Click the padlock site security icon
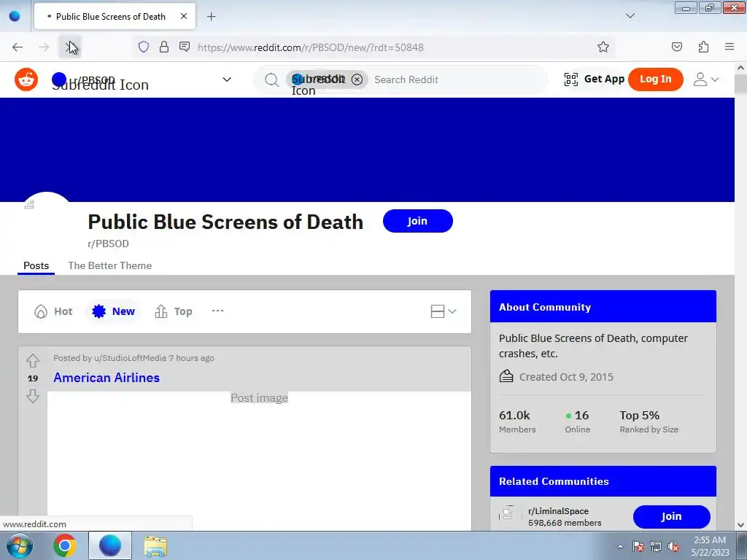This screenshot has width=747, height=560. coord(164,47)
